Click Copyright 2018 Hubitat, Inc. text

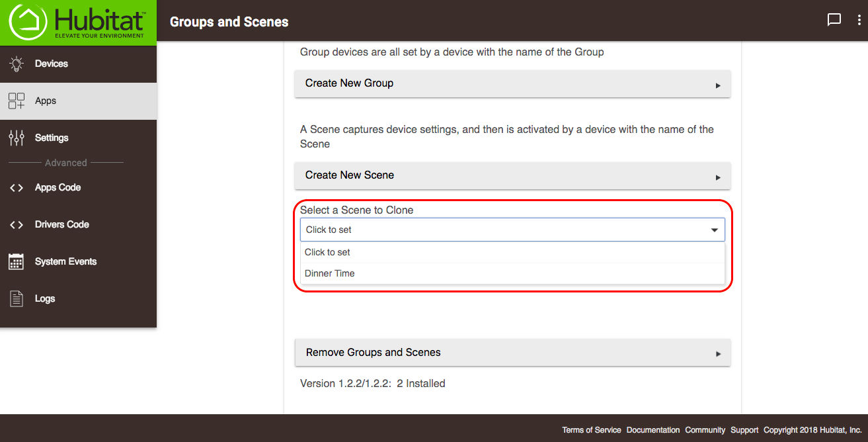(812, 430)
